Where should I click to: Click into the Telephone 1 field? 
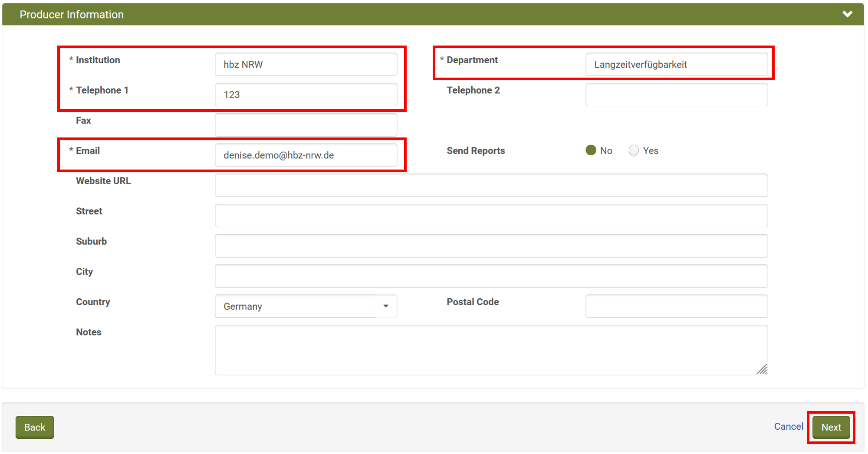tap(306, 95)
